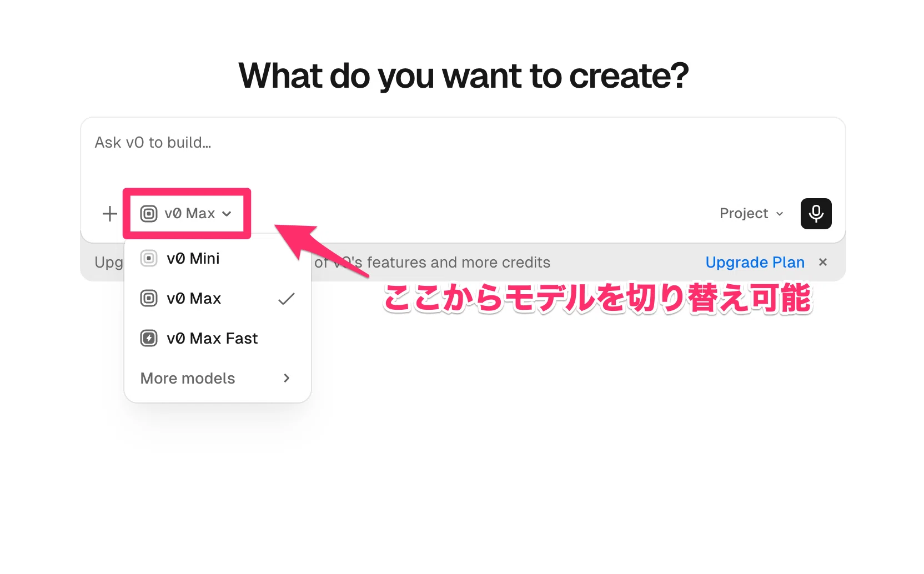Click the v0 Mini model icon
Screen dimensions: 924x574
(149, 259)
